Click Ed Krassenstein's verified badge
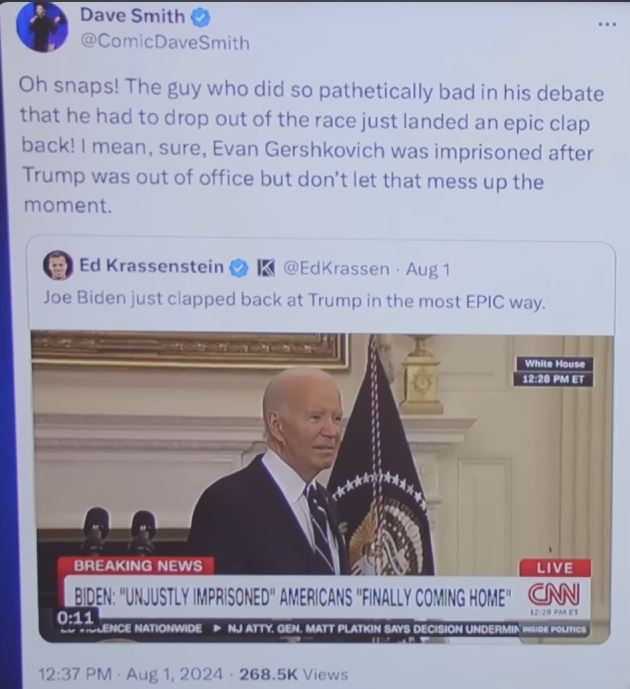The height and width of the screenshot is (689, 630). coord(239,268)
